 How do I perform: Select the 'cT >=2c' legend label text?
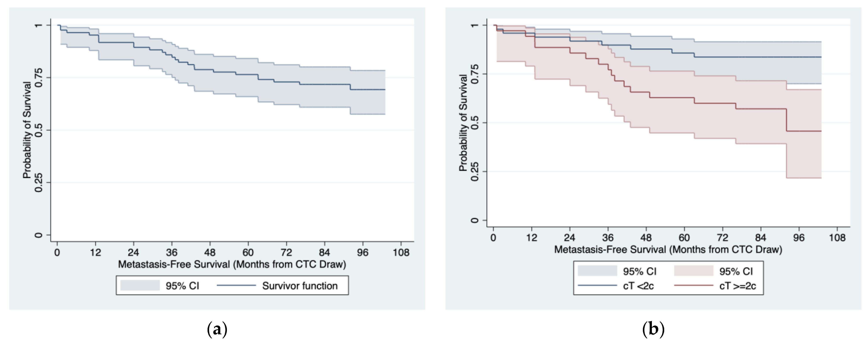737,286
